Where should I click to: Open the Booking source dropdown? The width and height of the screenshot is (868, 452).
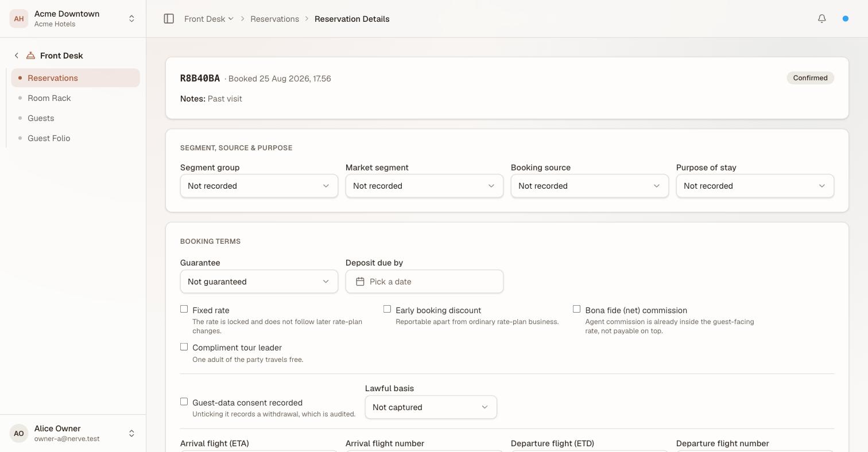pos(590,186)
